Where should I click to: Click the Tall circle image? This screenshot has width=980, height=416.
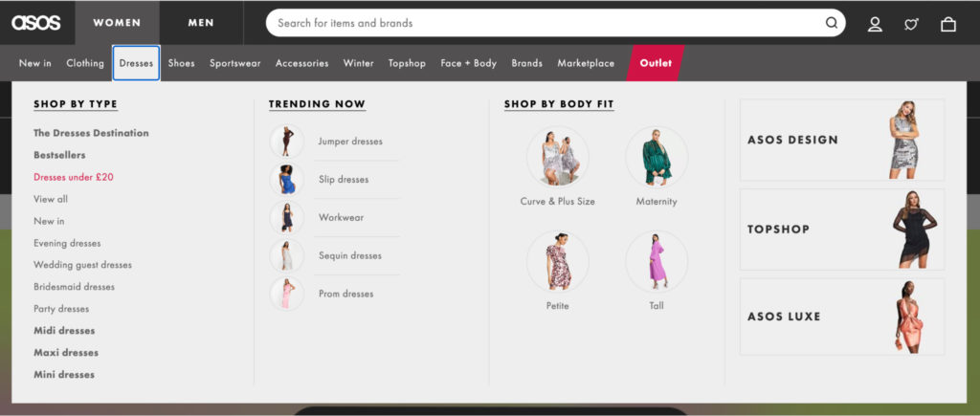657,261
